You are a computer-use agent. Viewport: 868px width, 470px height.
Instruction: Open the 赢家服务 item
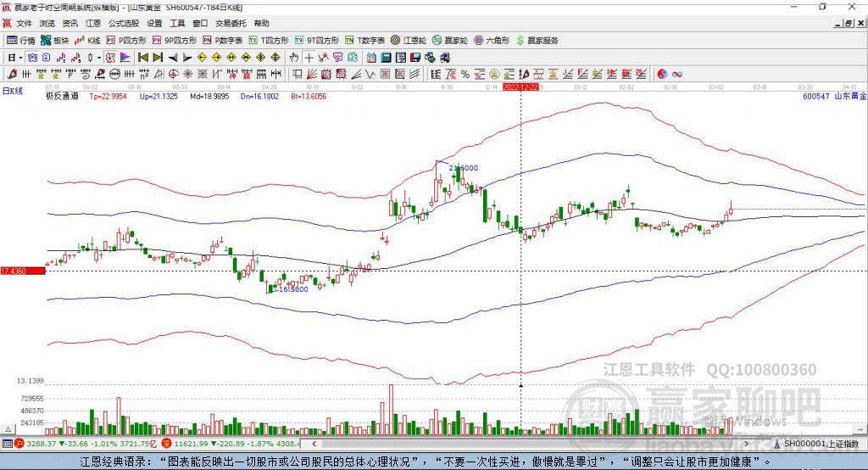click(x=537, y=41)
